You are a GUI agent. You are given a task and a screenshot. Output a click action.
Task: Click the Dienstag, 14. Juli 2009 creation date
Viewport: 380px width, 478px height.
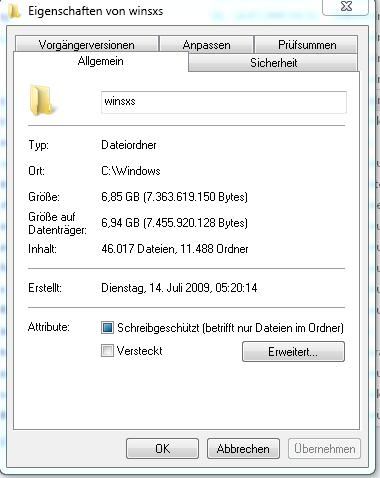[179, 288]
